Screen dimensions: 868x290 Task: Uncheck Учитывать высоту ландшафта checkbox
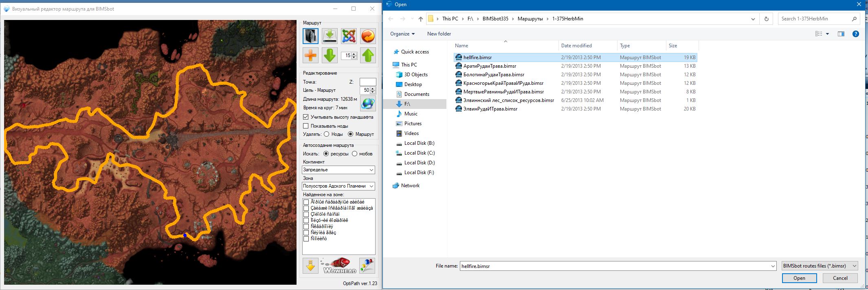[x=306, y=117]
